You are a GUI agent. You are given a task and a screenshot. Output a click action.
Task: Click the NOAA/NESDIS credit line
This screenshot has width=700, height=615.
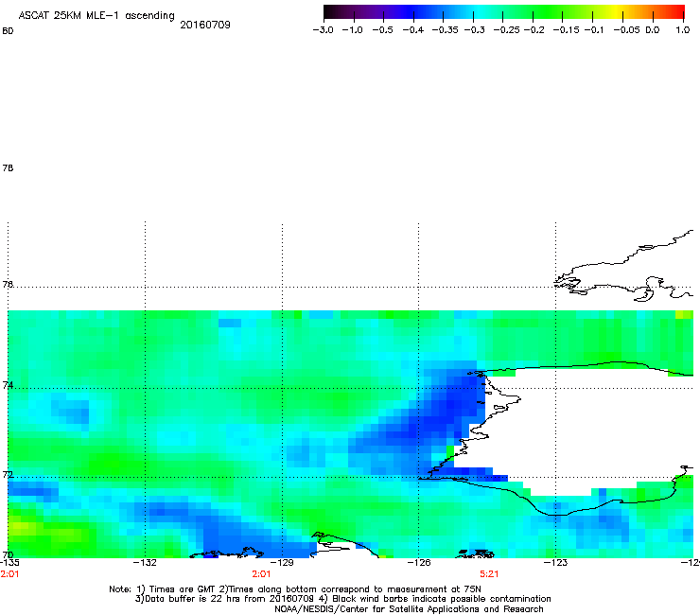[x=409, y=609]
